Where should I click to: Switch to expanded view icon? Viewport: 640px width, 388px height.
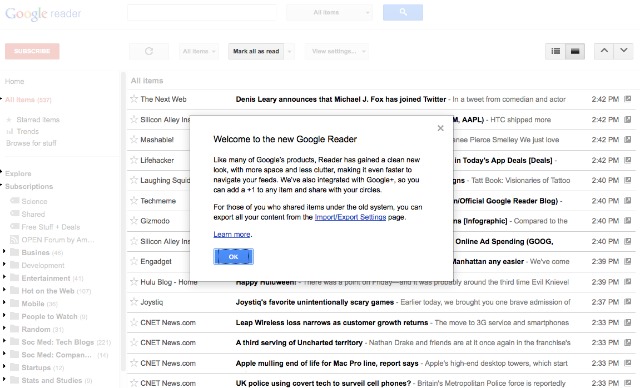(575, 51)
